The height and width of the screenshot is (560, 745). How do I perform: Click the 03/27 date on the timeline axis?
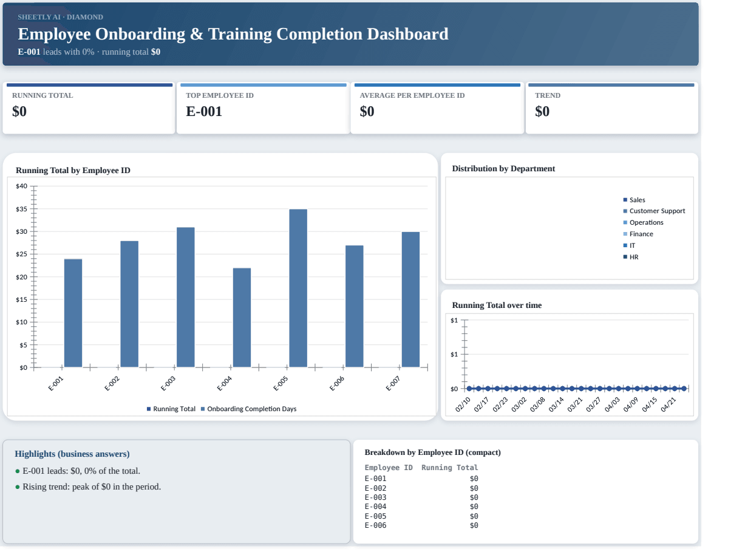pyautogui.click(x=594, y=405)
